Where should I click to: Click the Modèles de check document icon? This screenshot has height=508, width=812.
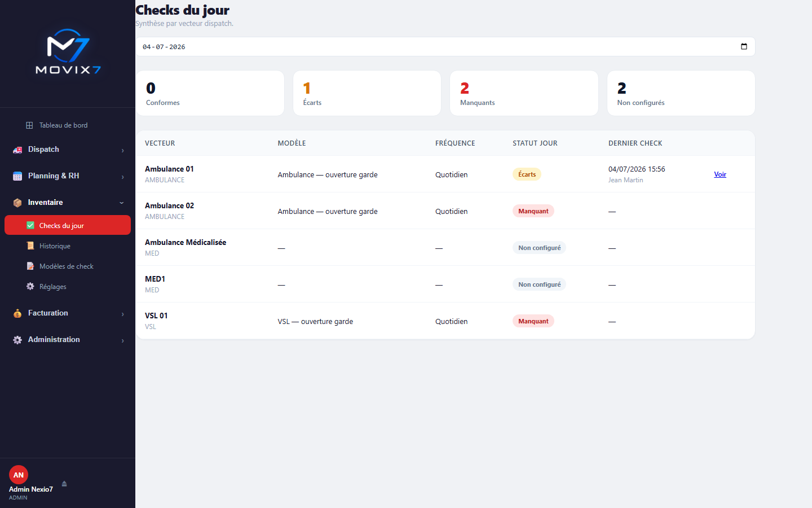pyautogui.click(x=30, y=266)
